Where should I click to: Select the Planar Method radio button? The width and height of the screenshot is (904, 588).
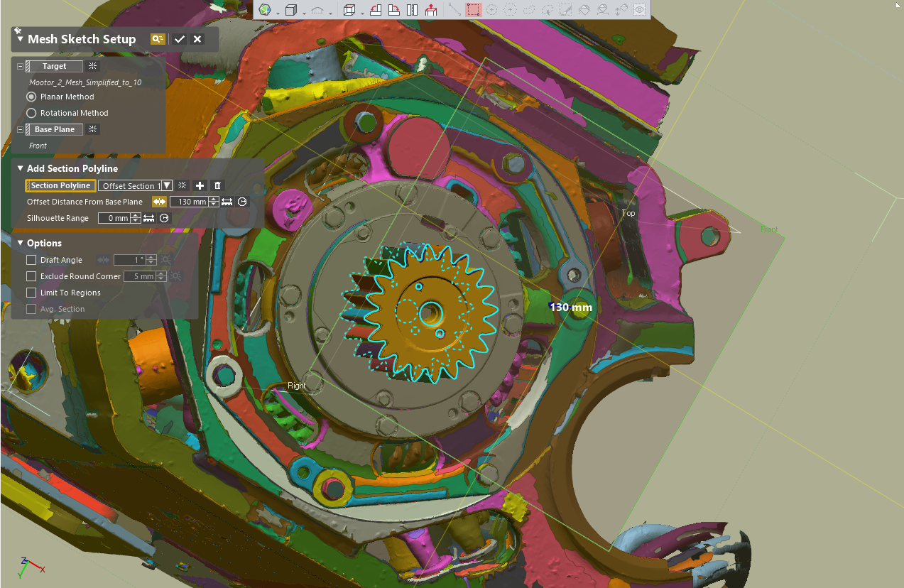(31, 97)
